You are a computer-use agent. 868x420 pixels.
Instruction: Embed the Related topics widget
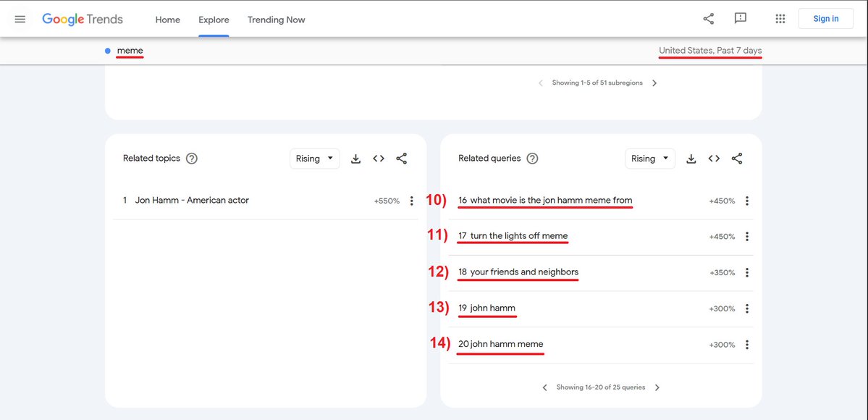coord(379,159)
